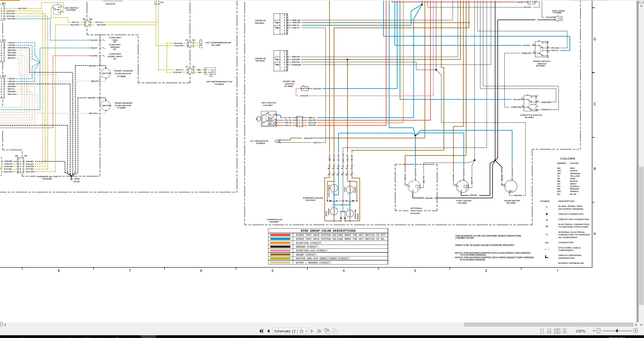
Task: Click the front washer motor symbol
Action: [x=106, y=73]
